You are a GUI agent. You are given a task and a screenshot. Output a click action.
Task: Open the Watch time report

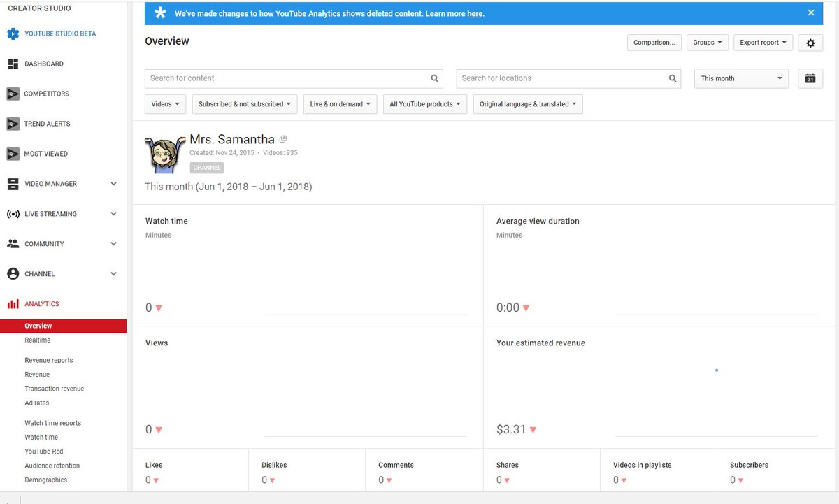coord(41,438)
